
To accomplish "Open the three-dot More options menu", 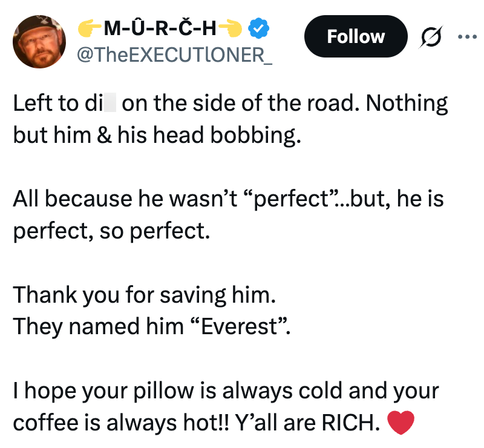I will click(468, 36).
